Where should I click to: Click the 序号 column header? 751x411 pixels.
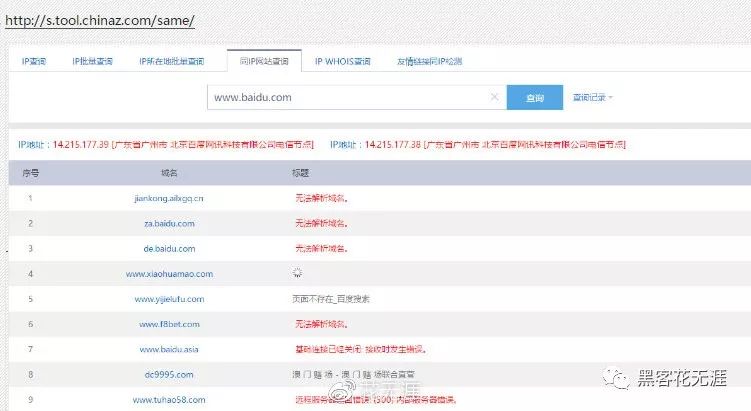(31, 173)
